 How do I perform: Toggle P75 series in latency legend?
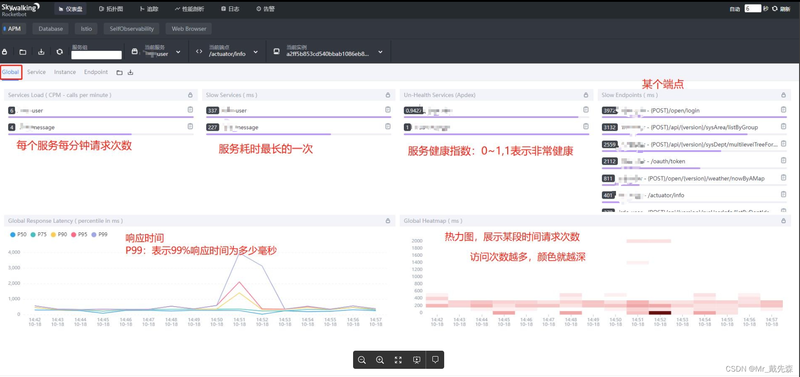38,235
